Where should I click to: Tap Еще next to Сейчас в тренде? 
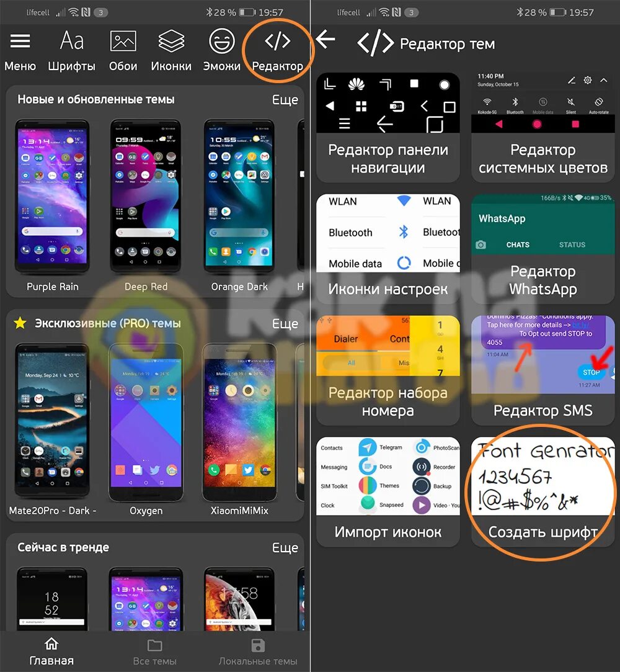coord(285,548)
